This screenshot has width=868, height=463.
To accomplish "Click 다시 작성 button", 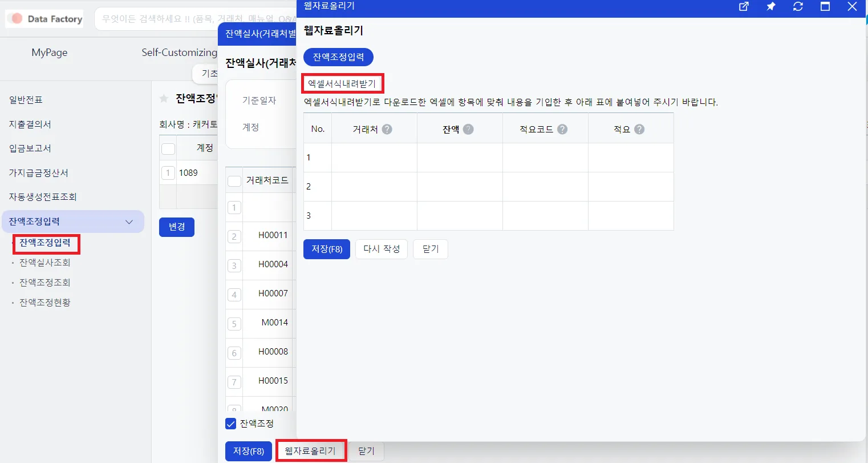I will [382, 249].
